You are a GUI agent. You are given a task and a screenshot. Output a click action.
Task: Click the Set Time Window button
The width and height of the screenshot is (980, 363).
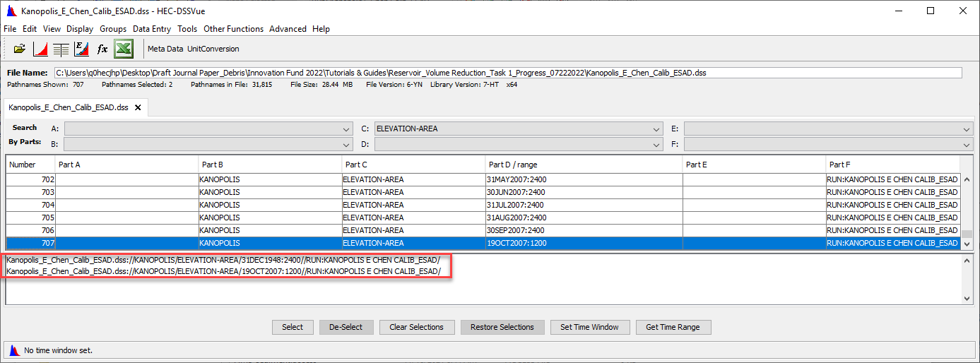coord(589,327)
